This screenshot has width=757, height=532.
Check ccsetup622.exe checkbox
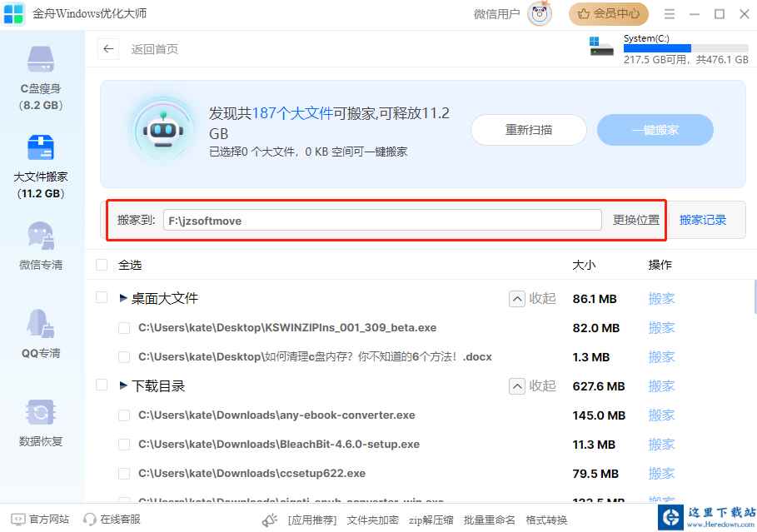point(124,474)
